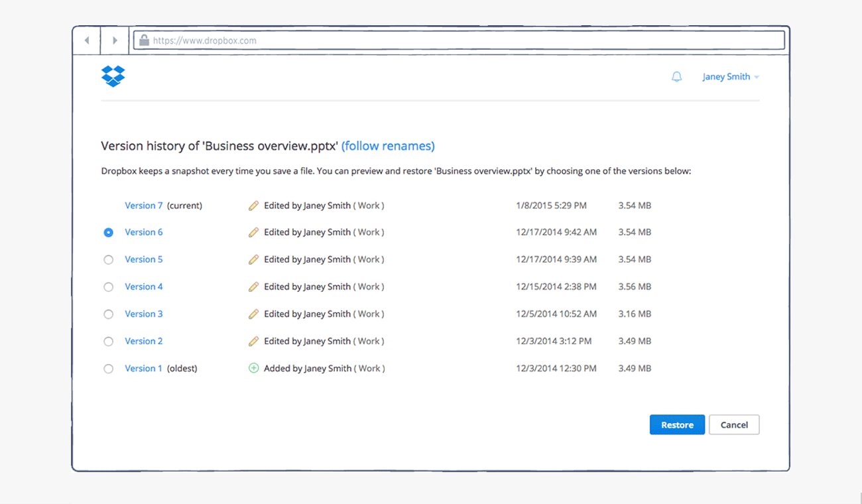This screenshot has height=504, width=862.
Task: Open the Version 7 link
Action: click(143, 206)
